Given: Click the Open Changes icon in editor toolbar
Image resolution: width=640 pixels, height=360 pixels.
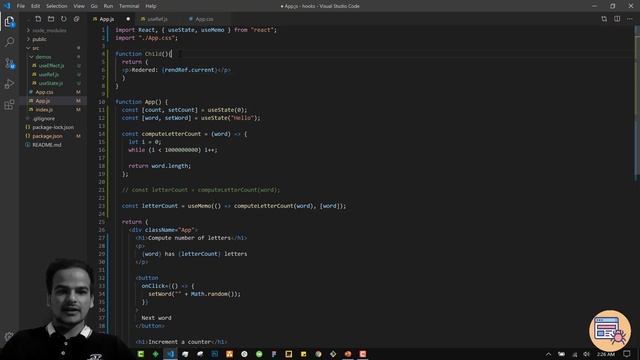Looking at the screenshot, I should 604,19.
